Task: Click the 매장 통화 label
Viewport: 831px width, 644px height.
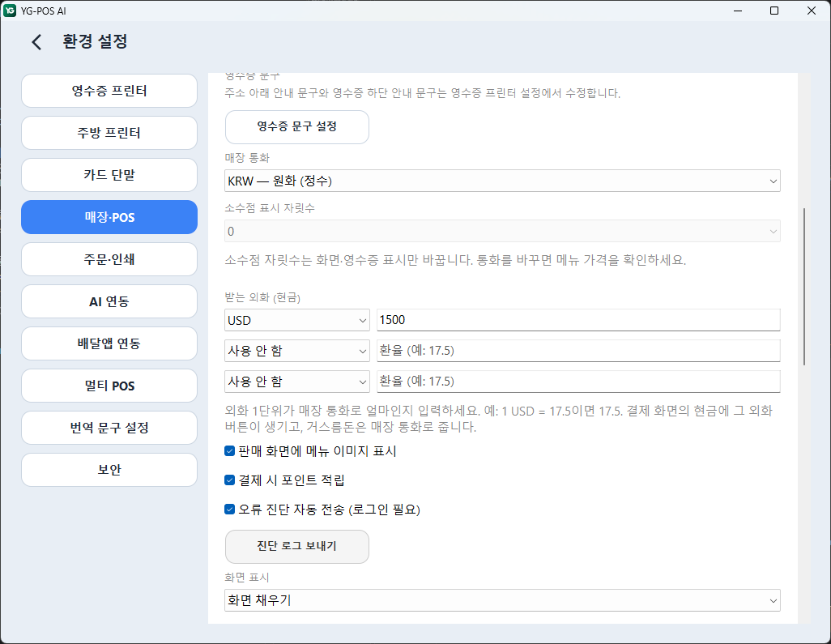Action: (247, 158)
